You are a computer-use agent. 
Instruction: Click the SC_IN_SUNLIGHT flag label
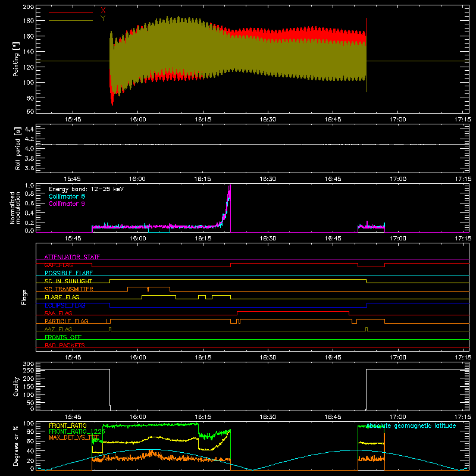(68, 281)
